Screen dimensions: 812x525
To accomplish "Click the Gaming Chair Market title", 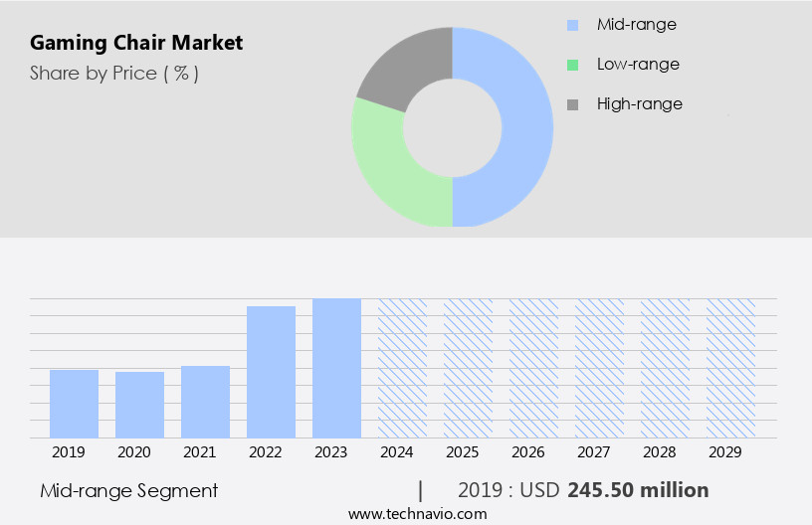I will click(x=136, y=43).
